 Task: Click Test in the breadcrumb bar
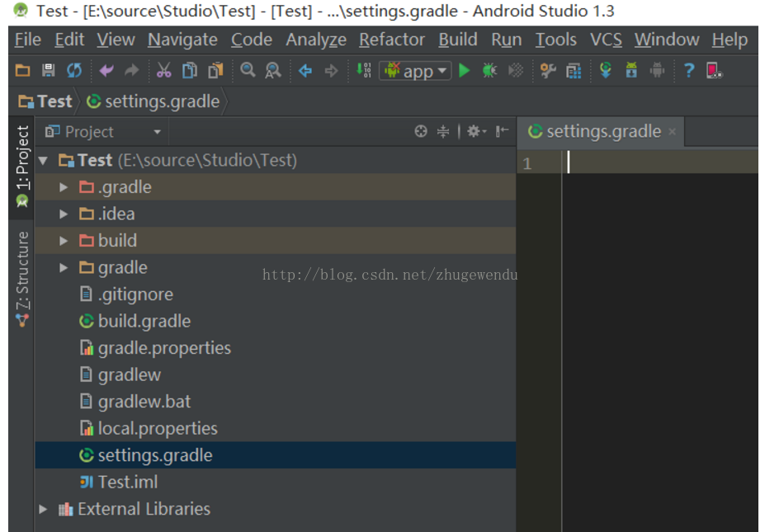[x=45, y=101]
